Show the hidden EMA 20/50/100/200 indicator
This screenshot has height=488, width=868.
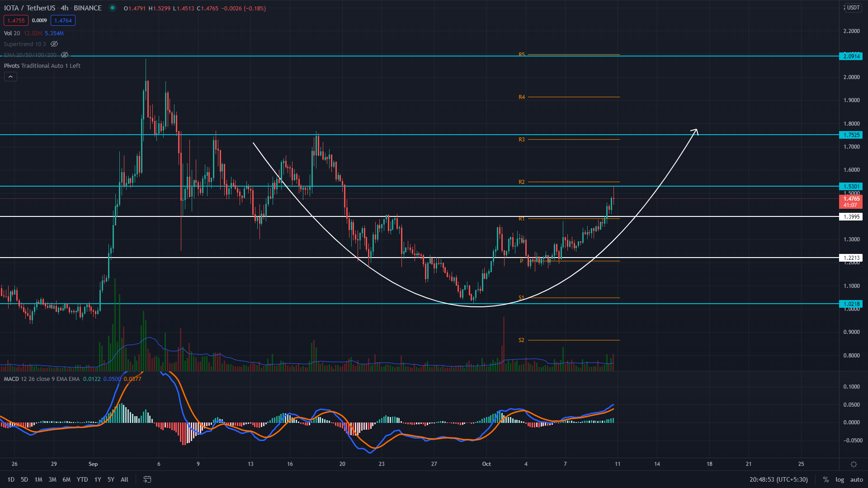point(65,55)
